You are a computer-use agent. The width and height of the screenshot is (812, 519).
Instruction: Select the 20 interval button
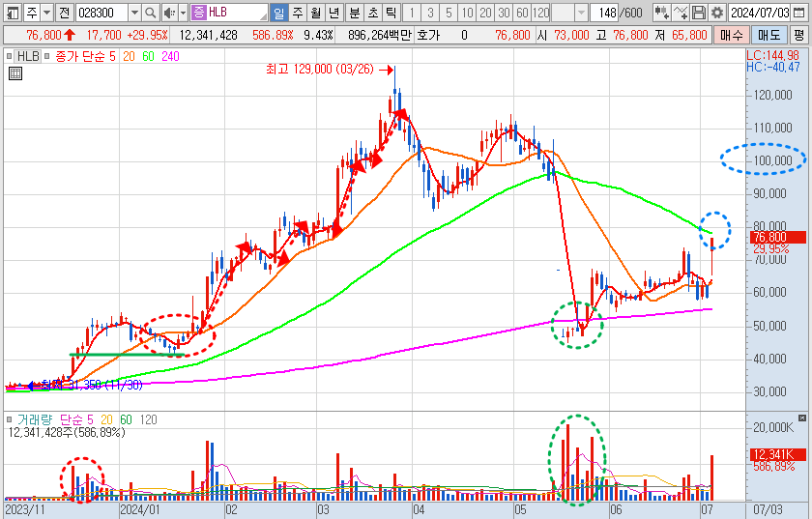click(485, 13)
